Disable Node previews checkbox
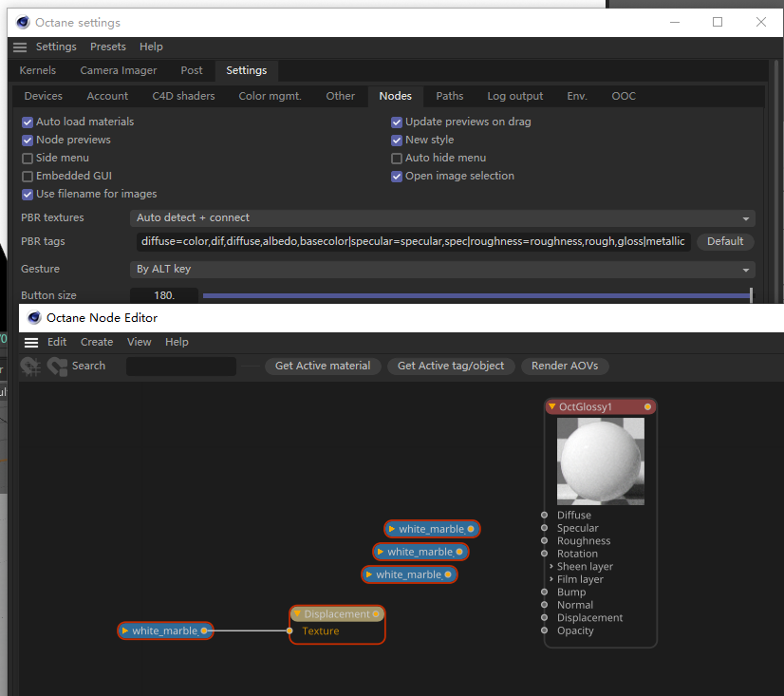 tap(28, 141)
